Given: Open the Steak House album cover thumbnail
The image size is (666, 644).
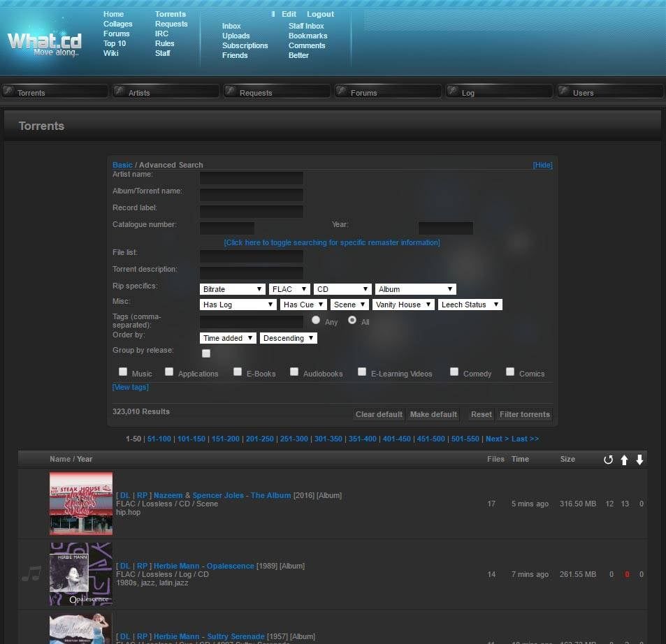Looking at the screenshot, I should [81, 504].
